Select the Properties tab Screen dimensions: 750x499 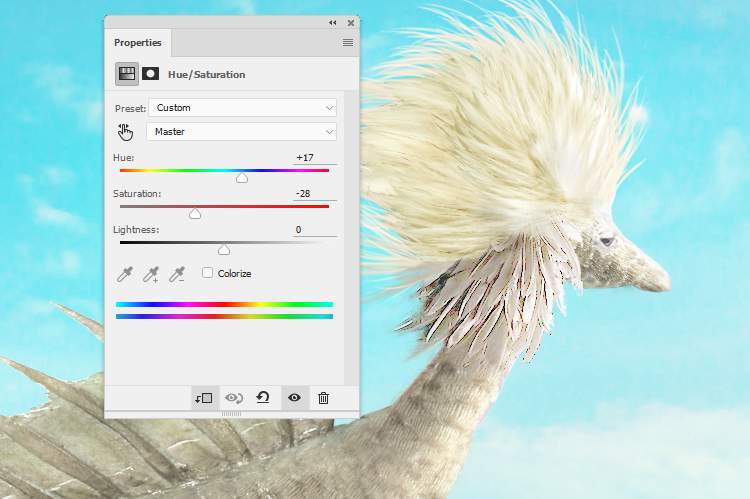click(138, 43)
